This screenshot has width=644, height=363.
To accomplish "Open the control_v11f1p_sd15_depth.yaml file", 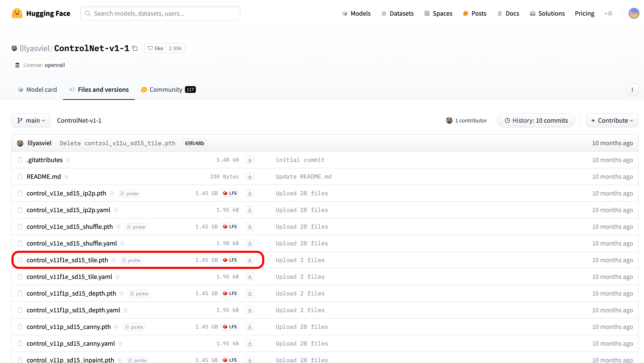I will tap(73, 310).
